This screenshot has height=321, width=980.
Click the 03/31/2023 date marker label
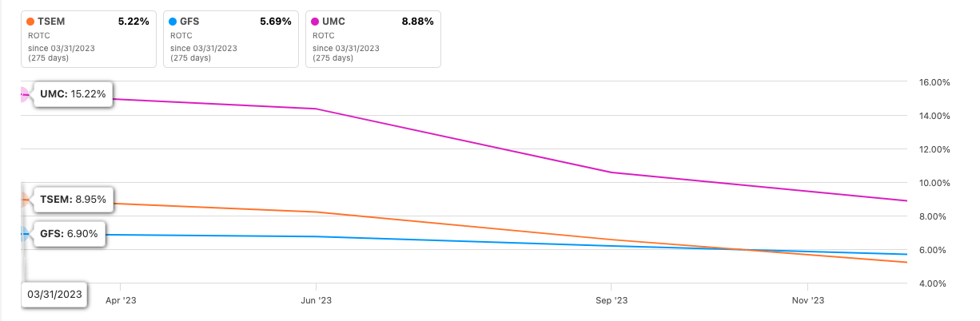[x=53, y=295]
